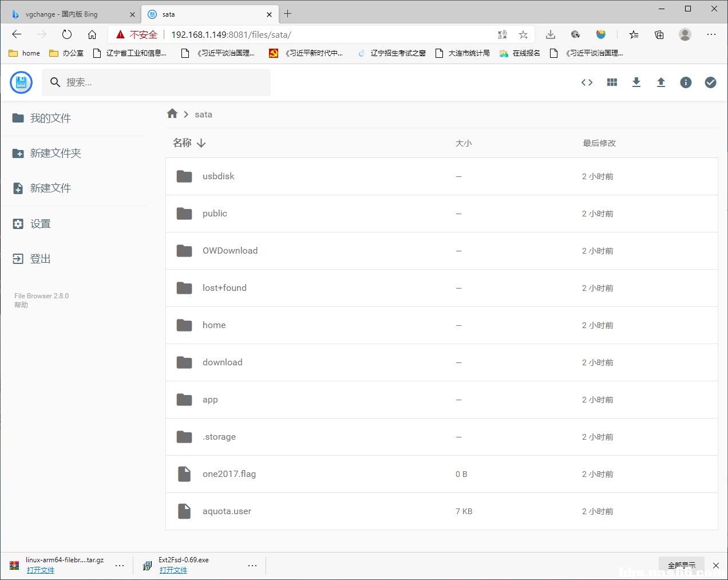Refresh the page with reload button
728x580 pixels.
pos(67,34)
